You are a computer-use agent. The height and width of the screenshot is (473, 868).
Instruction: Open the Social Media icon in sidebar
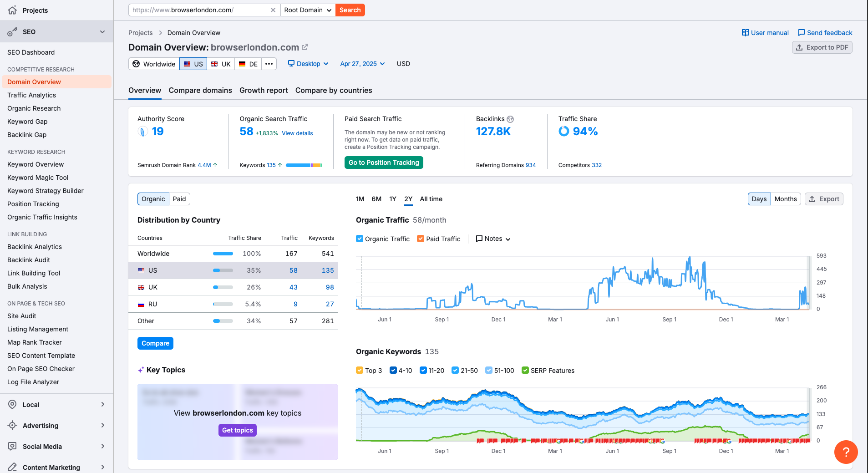12,446
